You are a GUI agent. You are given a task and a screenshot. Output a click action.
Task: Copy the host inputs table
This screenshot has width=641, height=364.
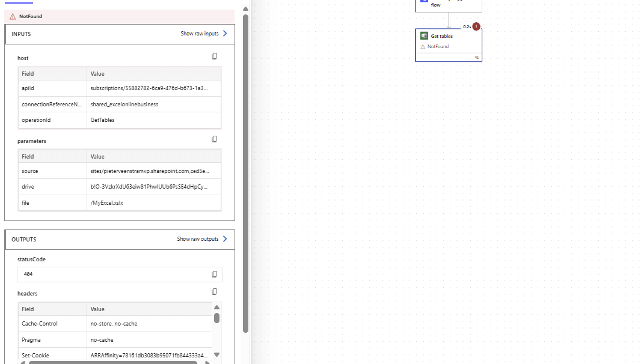(215, 56)
